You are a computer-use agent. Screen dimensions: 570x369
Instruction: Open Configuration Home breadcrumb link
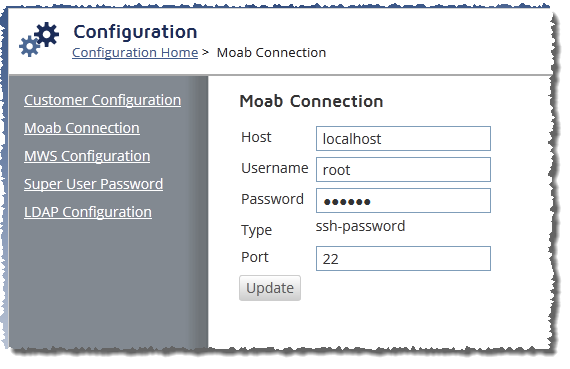tap(135, 53)
